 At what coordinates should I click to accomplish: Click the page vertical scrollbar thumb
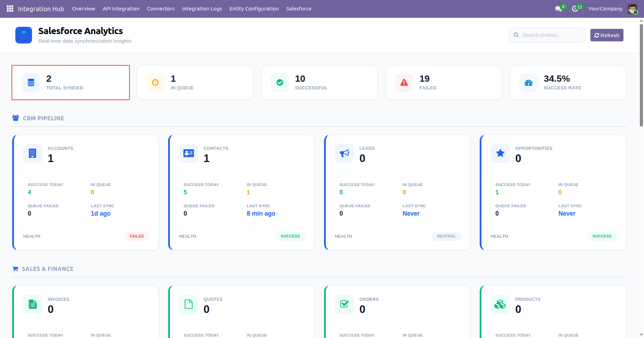pos(641,75)
